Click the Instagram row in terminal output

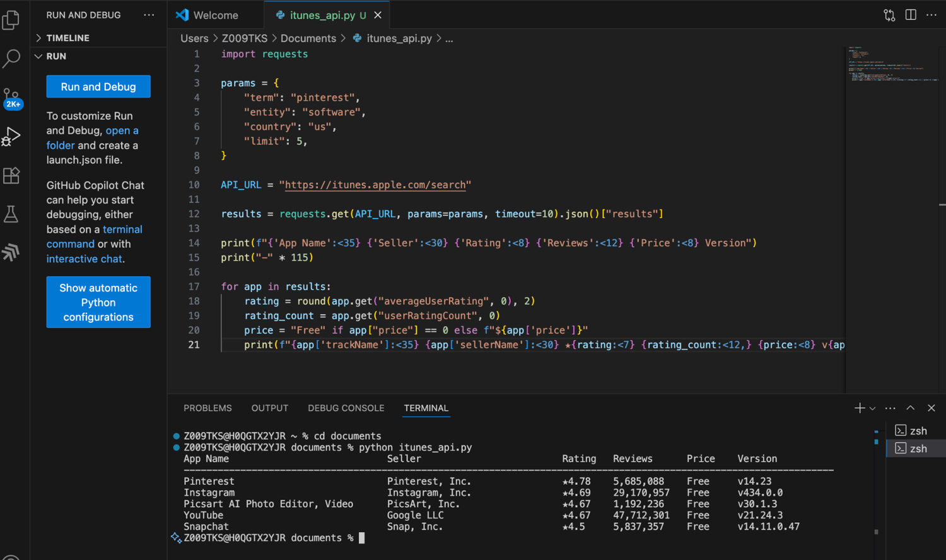(x=483, y=493)
